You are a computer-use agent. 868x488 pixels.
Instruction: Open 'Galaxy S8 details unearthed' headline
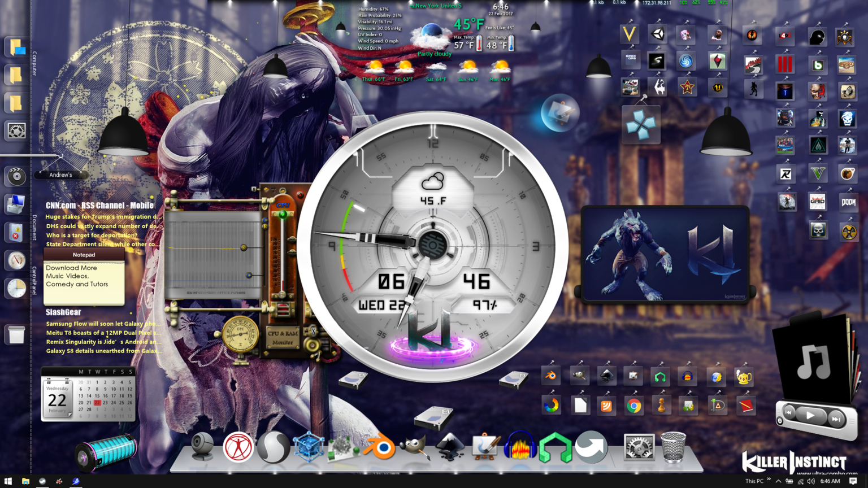point(103,351)
